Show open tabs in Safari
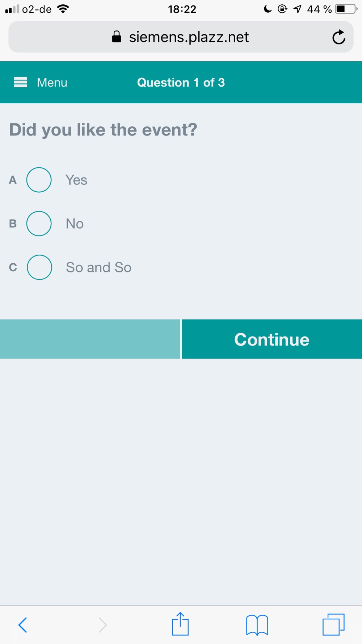Image resolution: width=362 pixels, height=644 pixels. [333, 624]
